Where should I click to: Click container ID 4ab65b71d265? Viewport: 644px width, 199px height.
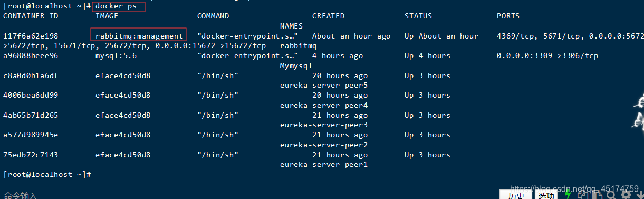(31, 115)
